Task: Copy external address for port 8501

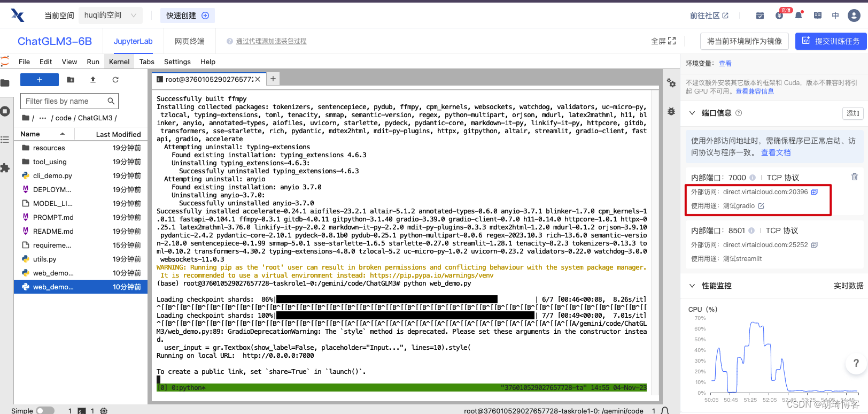Action: click(x=815, y=245)
